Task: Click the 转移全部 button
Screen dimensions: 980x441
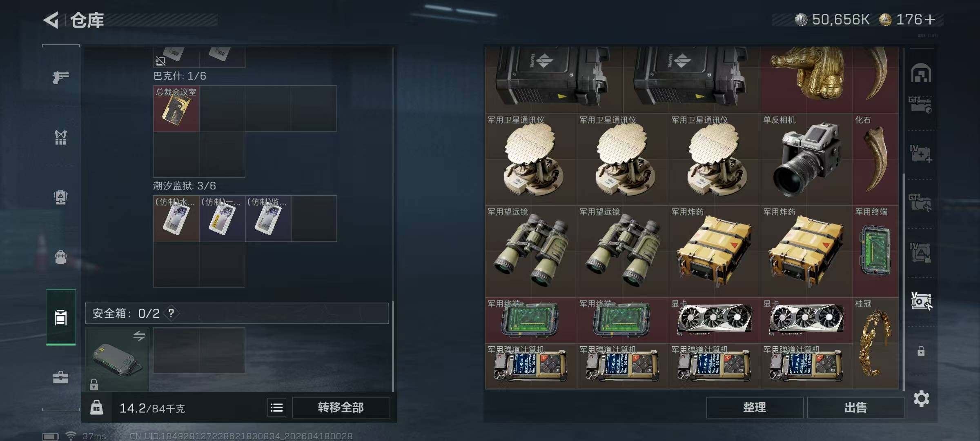Action: [341, 407]
